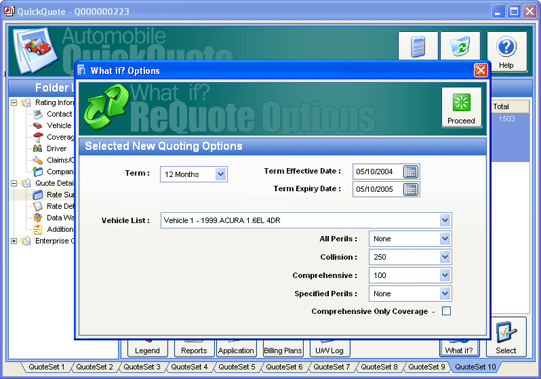Click the Application button
The height and width of the screenshot is (379, 541).
[236, 349]
